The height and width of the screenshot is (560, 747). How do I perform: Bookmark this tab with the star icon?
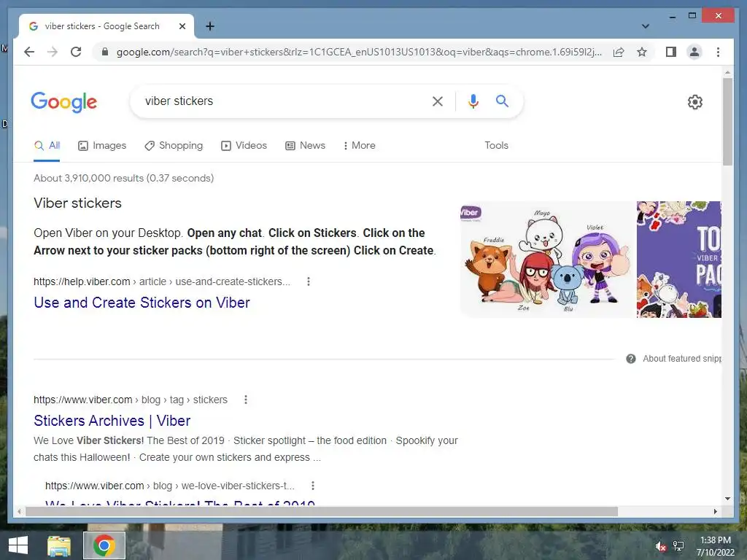click(x=642, y=52)
